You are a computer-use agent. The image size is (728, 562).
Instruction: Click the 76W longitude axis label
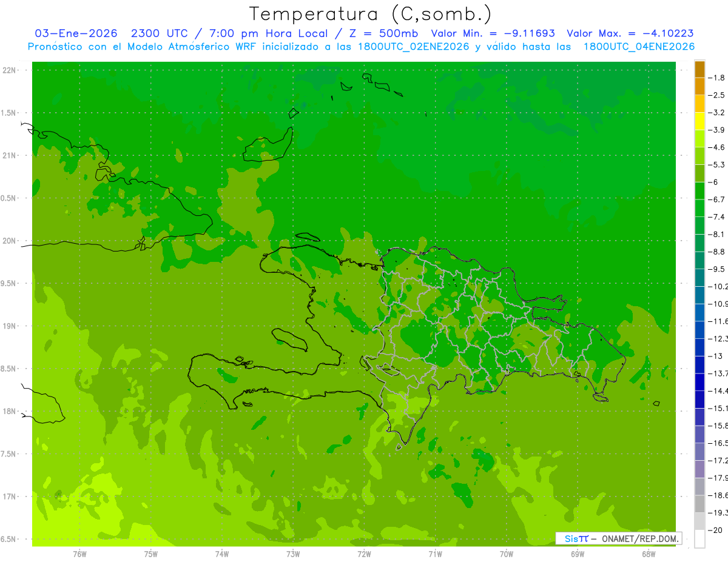pyautogui.click(x=79, y=554)
